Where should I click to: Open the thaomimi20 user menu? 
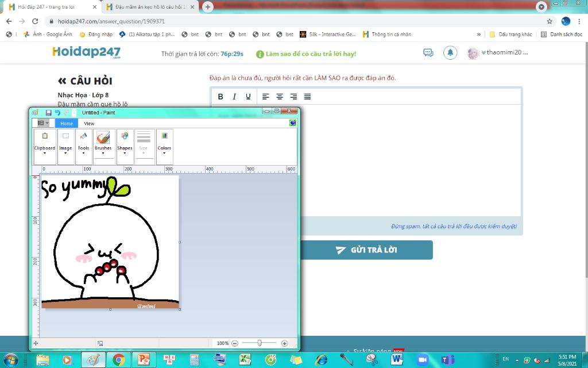pyautogui.click(x=497, y=52)
